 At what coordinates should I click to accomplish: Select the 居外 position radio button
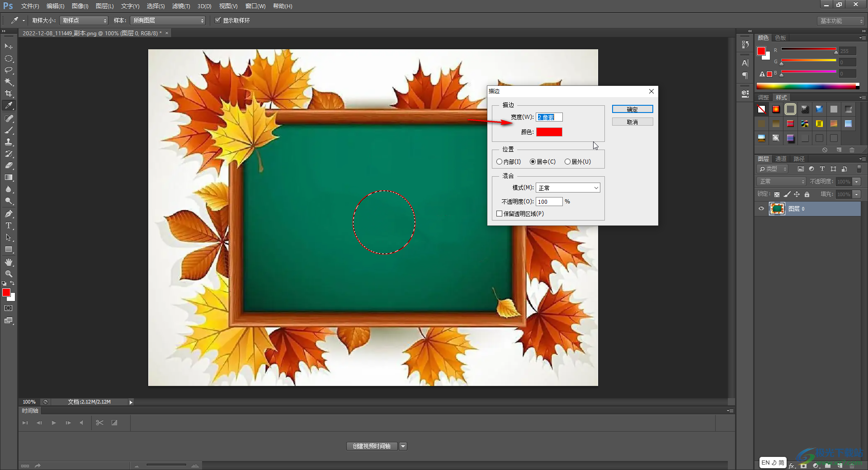567,162
